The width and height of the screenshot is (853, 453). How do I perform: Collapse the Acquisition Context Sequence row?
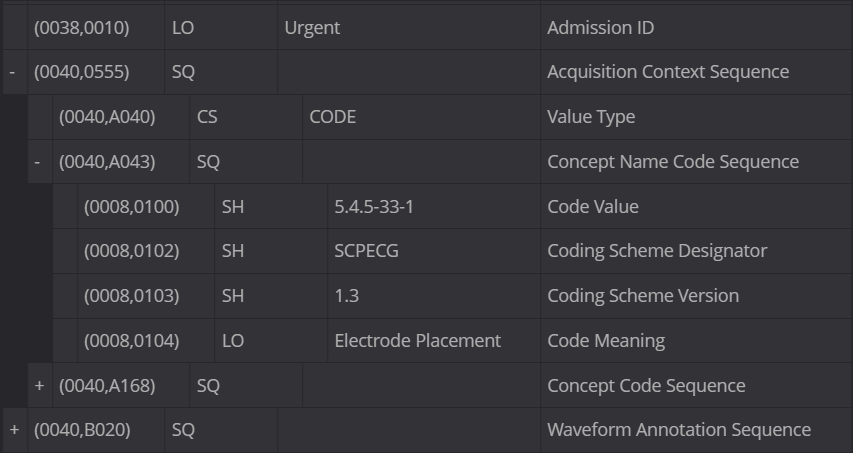tap(13, 72)
